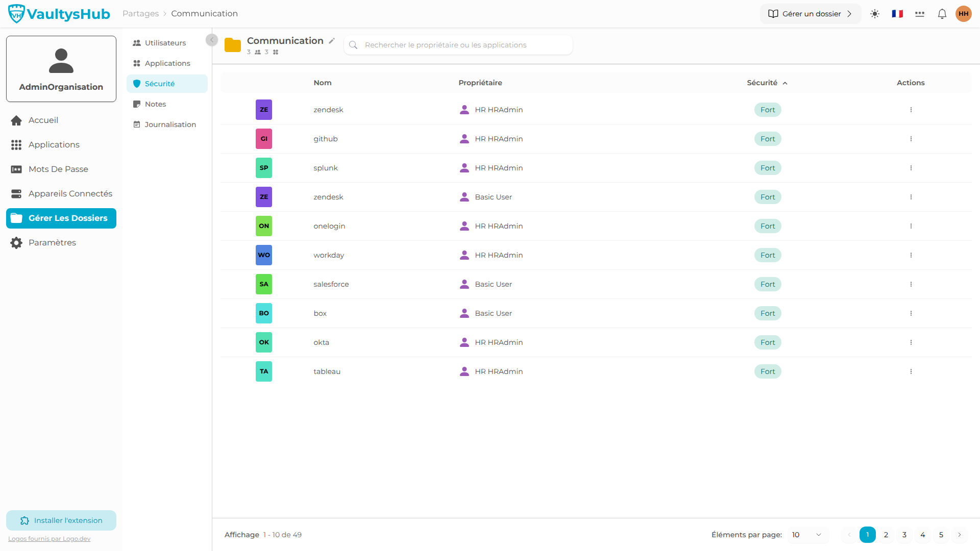Viewport: 980px width, 551px height.
Task: Go to page 4
Action: point(923,535)
